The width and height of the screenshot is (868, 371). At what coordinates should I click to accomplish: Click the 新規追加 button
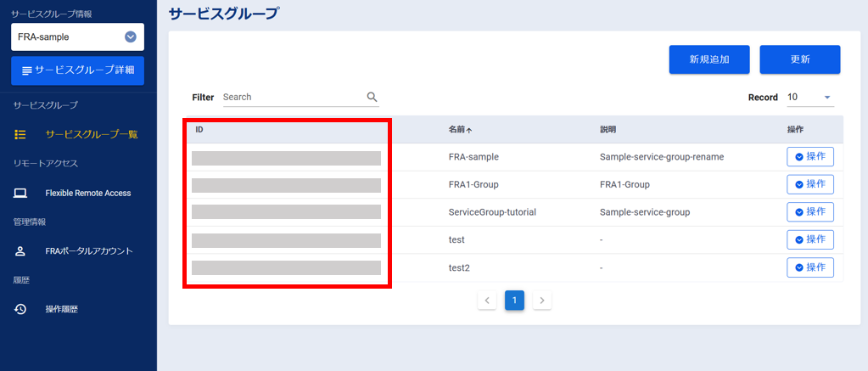(x=708, y=59)
